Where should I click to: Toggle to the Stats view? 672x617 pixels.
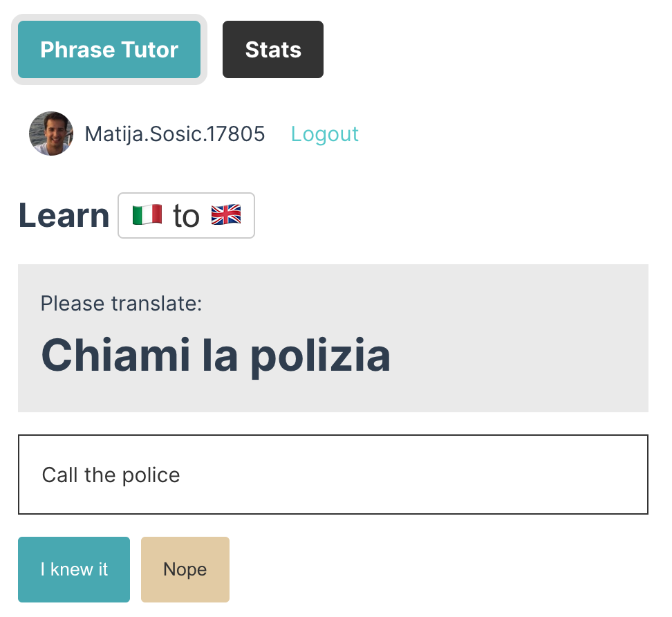coord(272,49)
